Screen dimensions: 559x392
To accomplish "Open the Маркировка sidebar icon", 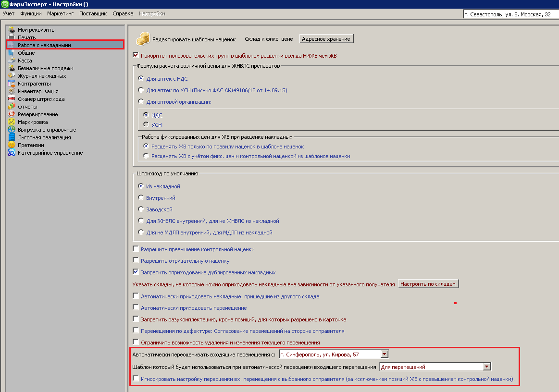I will pyautogui.click(x=12, y=122).
